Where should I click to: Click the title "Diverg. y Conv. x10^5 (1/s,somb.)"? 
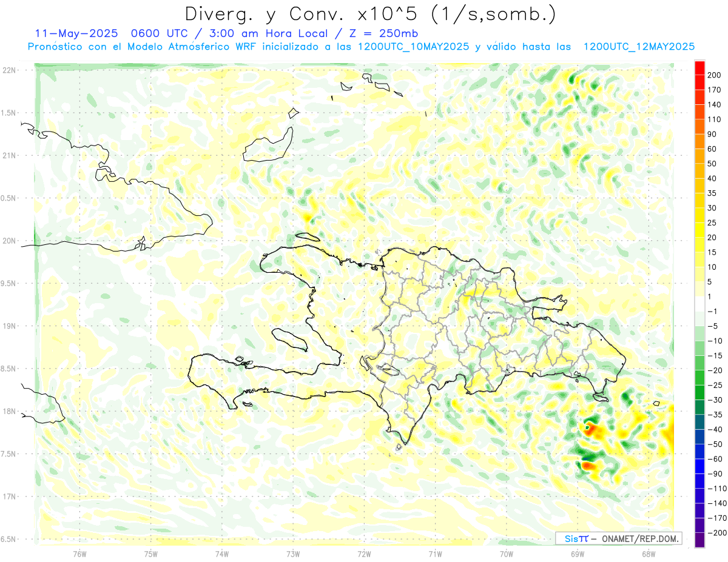tap(371, 14)
